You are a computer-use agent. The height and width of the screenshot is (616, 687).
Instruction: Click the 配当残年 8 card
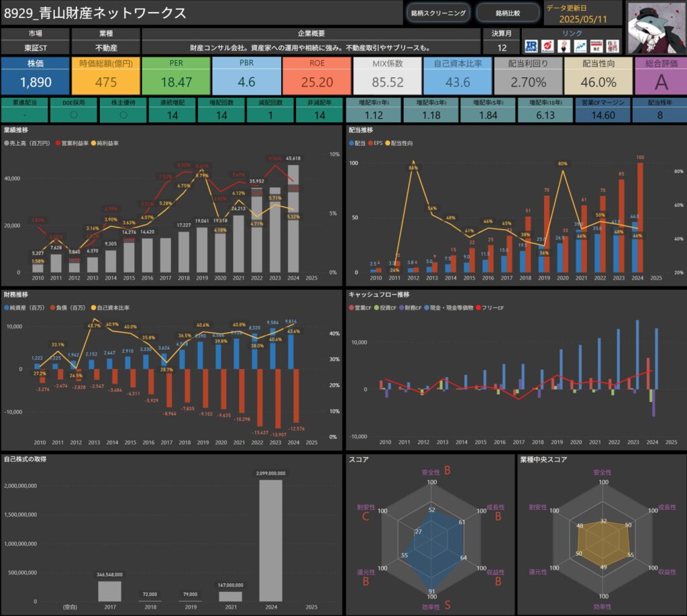(x=659, y=110)
